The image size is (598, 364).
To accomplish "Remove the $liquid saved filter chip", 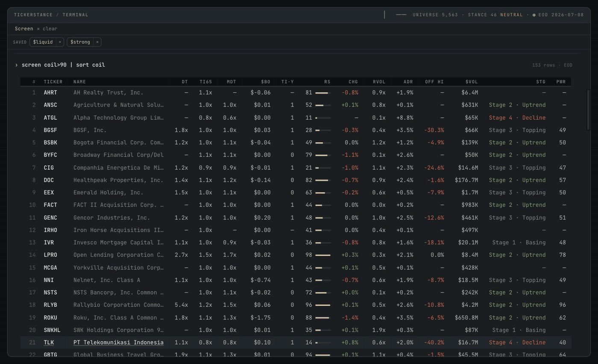I will (x=60, y=42).
